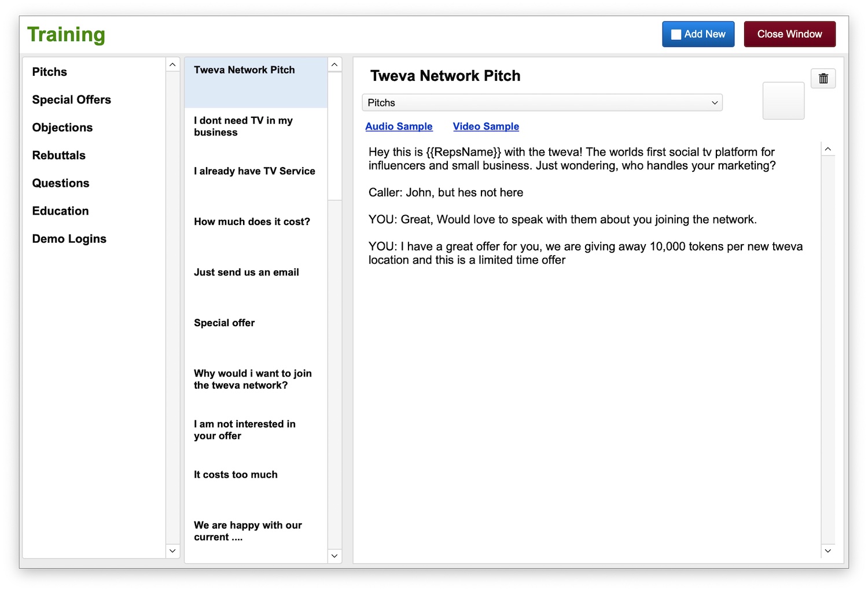Choose the Special Offers category
The image size is (868, 591).
[72, 100]
